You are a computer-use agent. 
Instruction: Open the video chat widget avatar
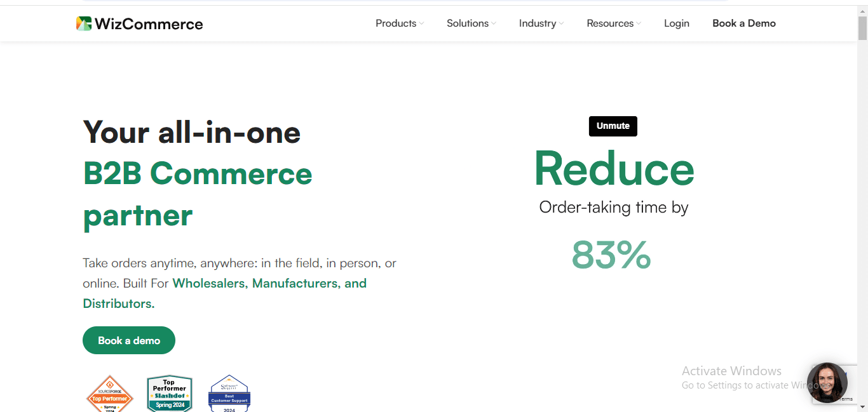[827, 383]
